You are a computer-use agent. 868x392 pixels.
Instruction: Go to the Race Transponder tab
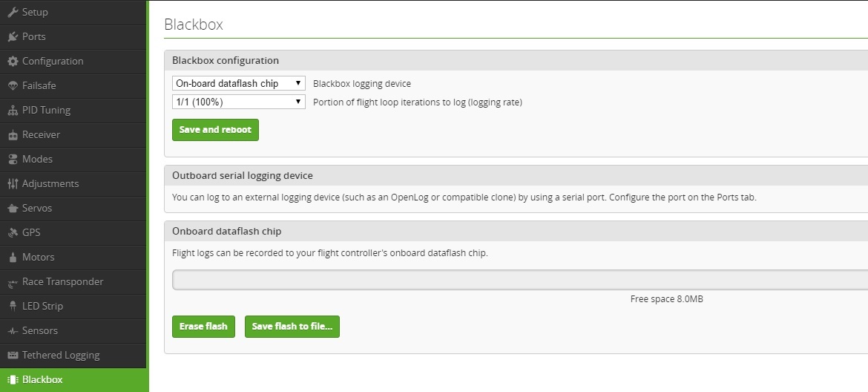pos(62,281)
